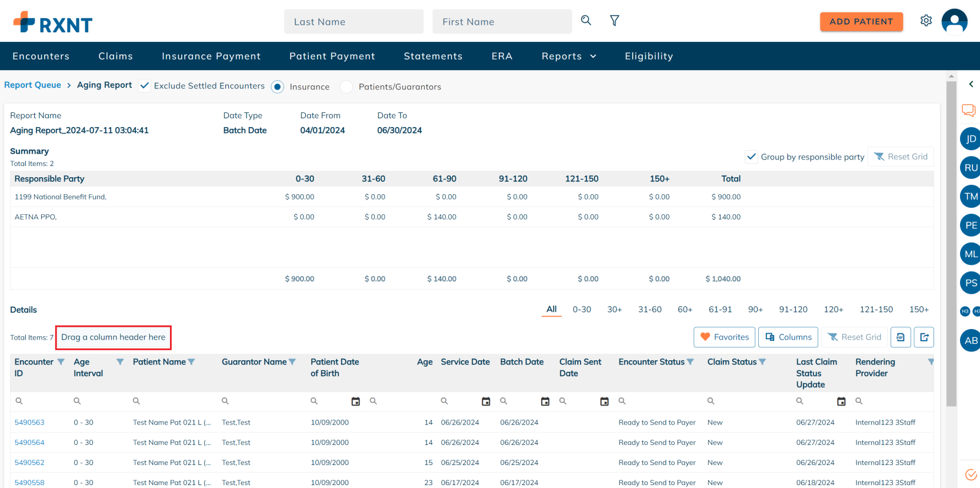Screen dimensions: 980x488
Task: Click the ADD PATIENT button
Action: coord(861,22)
